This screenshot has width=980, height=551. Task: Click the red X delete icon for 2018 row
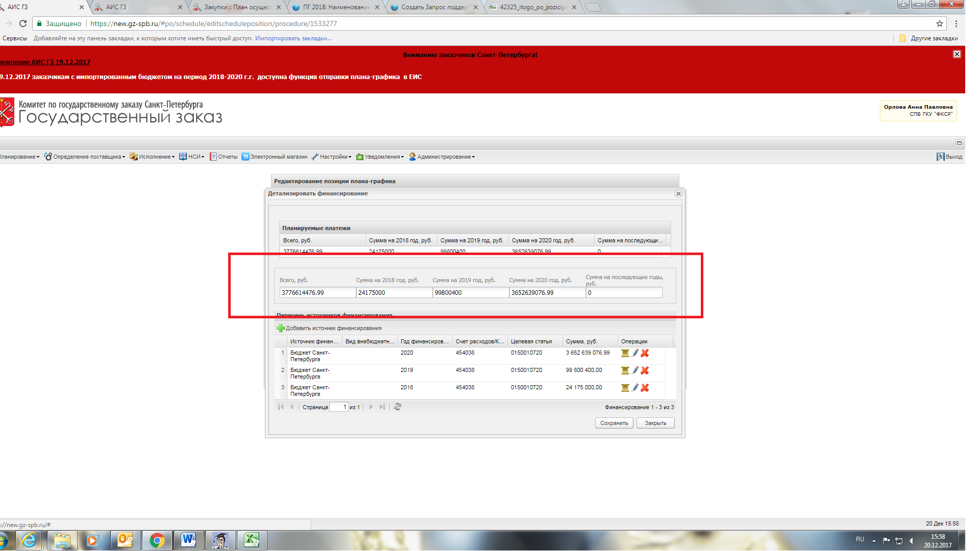645,388
